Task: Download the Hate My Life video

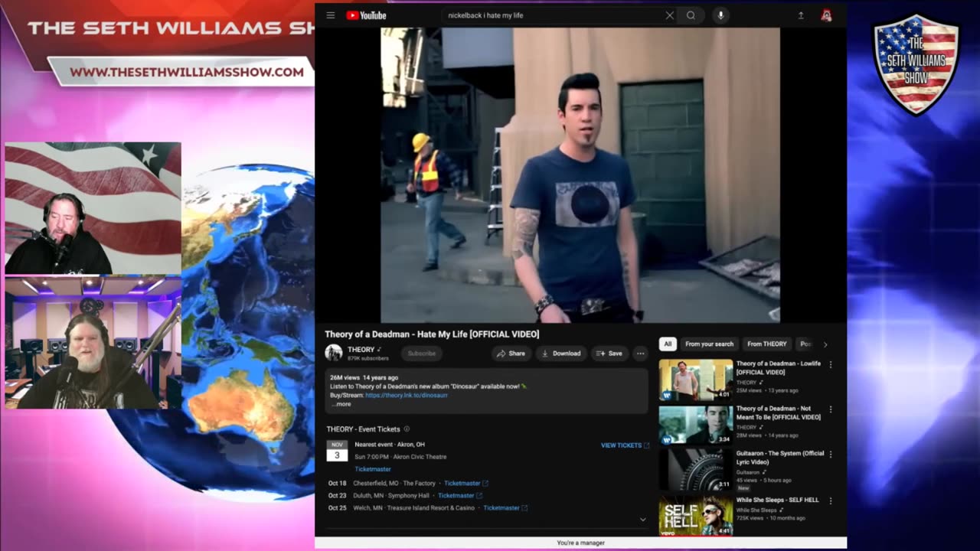Action: [561, 354]
